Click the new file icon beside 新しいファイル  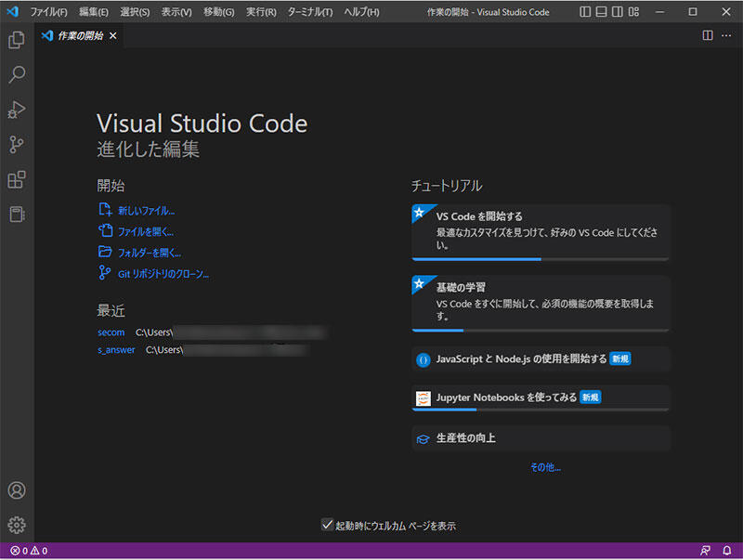[x=105, y=209]
